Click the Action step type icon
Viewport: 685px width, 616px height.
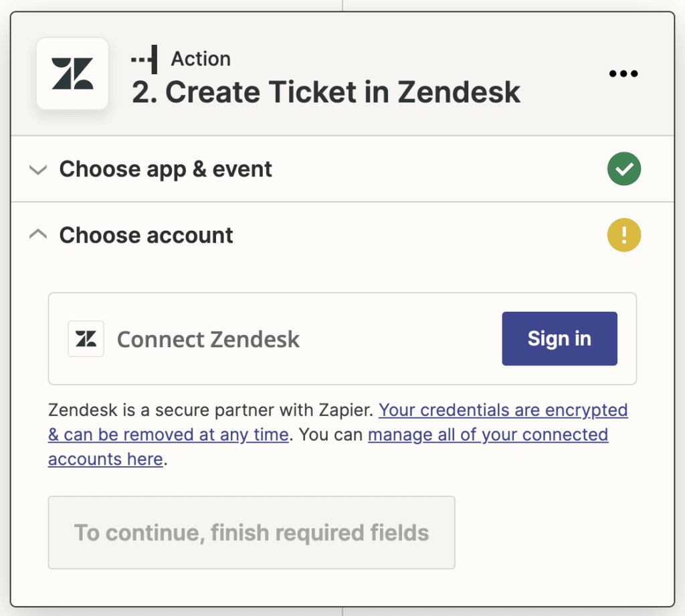click(144, 60)
